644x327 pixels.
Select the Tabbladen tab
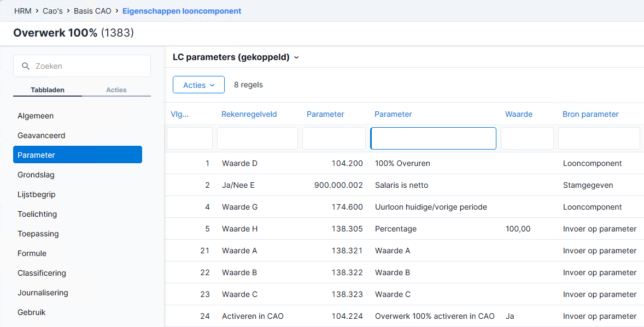pyautogui.click(x=48, y=90)
